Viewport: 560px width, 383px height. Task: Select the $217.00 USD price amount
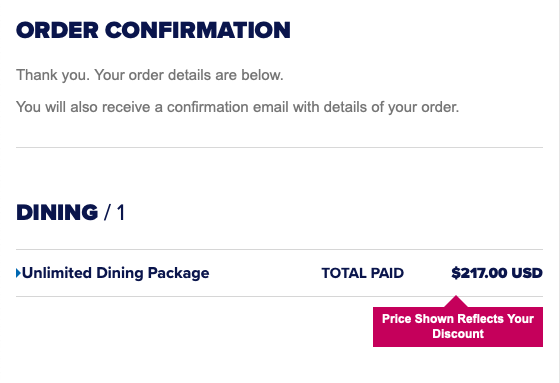[497, 273]
